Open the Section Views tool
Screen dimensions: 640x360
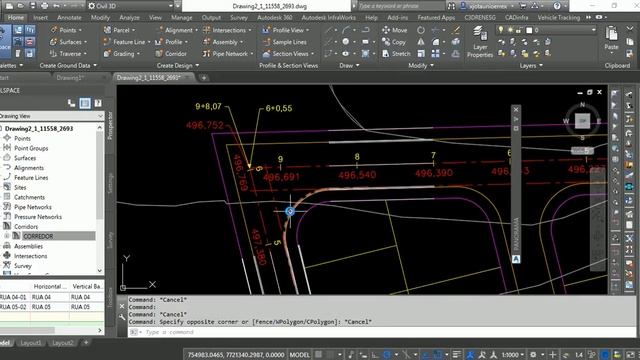click(288, 53)
